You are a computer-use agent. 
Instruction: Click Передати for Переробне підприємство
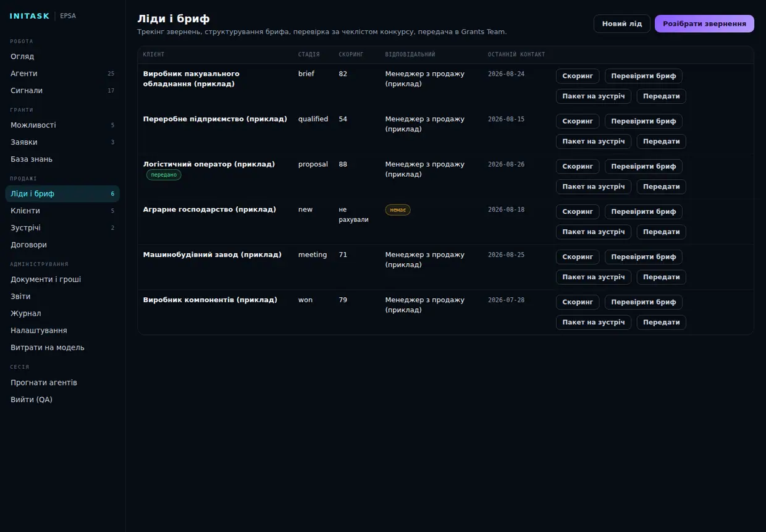tap(661, 141)
